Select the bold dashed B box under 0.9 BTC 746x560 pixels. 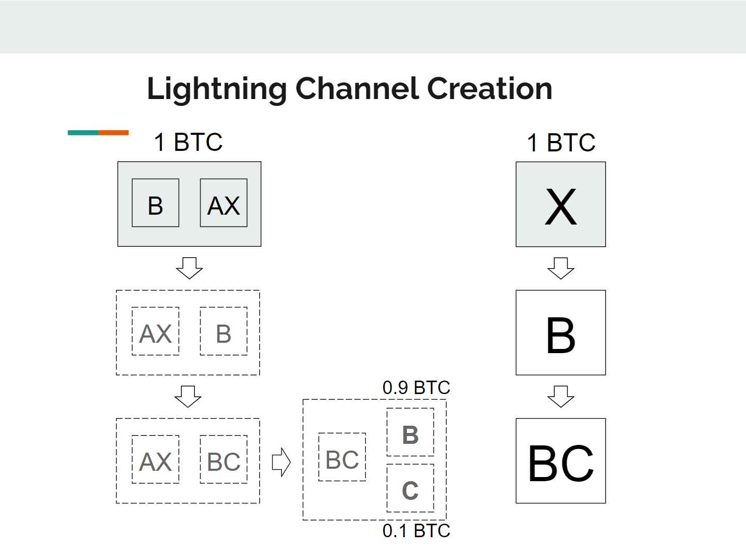pyautogui.click(x=410, y=432)
